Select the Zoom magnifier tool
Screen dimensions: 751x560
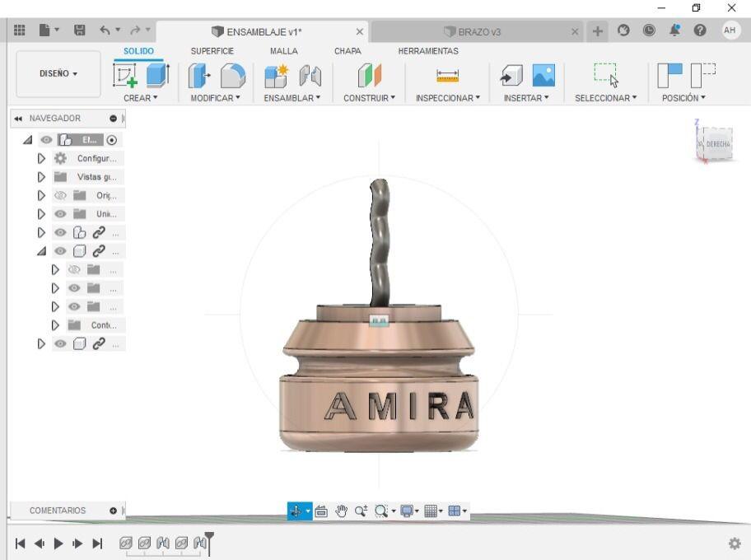[x=361, y=511]
